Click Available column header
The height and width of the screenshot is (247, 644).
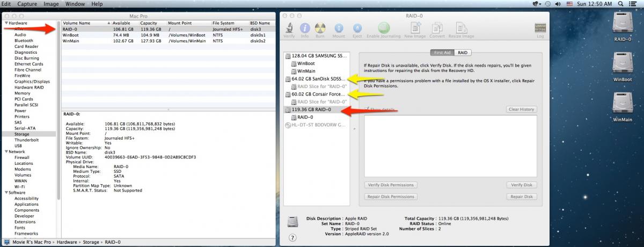pyautogui.click(x=126, y=23)
